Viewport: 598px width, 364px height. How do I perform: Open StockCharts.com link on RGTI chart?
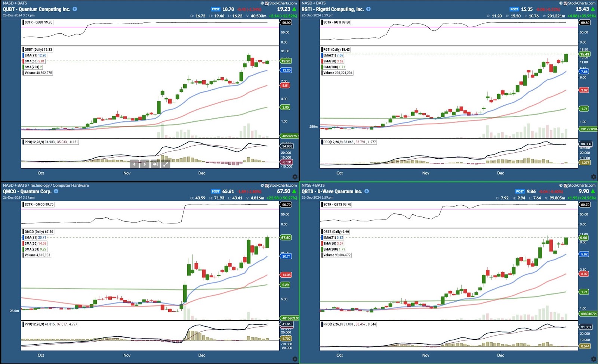pos(582,3)
